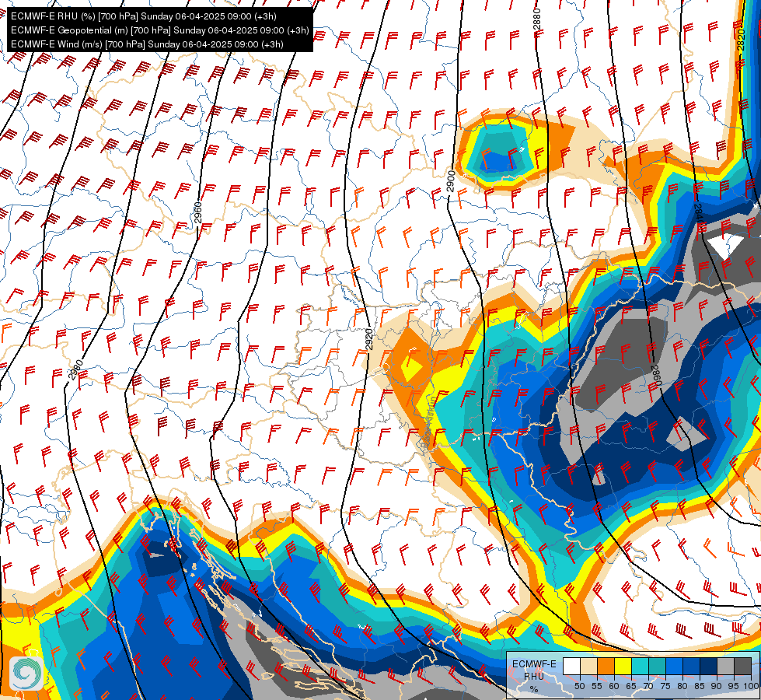The image size is (761, 700).
Task: Click the spiral weather logo icon
Action: point(26,673)
